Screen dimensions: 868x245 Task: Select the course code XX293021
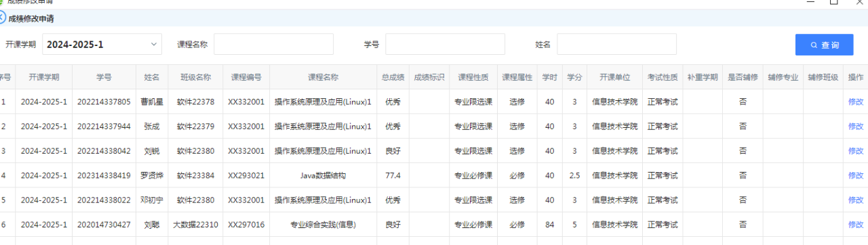(x=246, y=175)
